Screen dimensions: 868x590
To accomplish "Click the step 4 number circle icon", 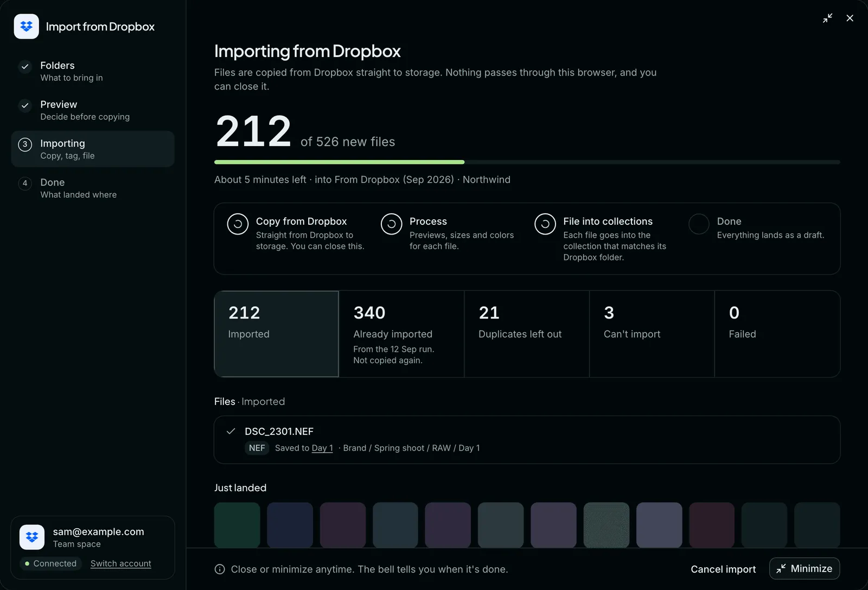I will (25, 183).
